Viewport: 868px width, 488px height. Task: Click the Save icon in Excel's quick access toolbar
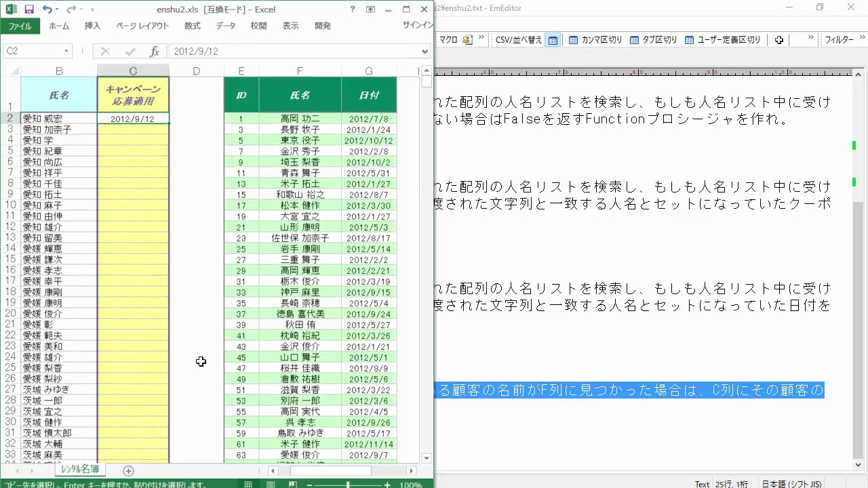point(29,9)
